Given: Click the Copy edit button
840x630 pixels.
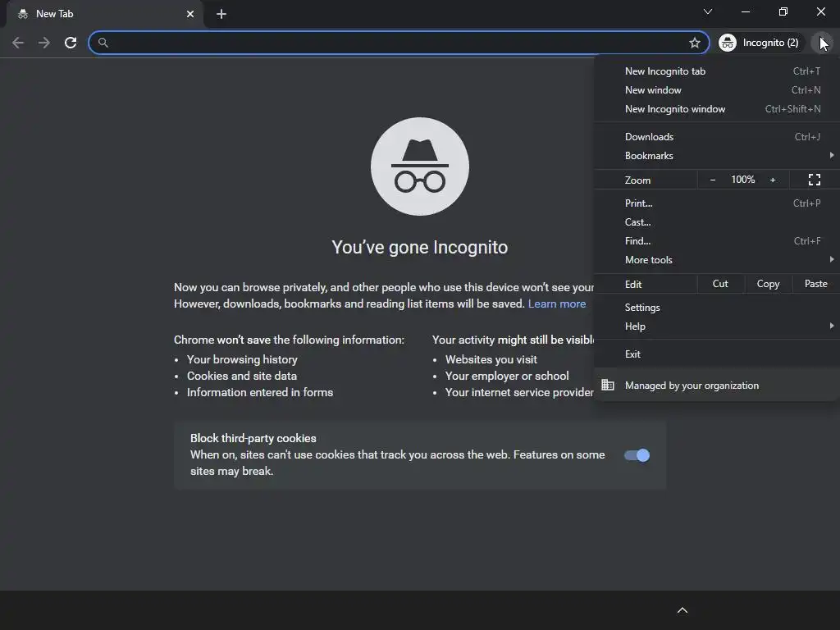Looking at the screenshot, I should pos(768,284).
